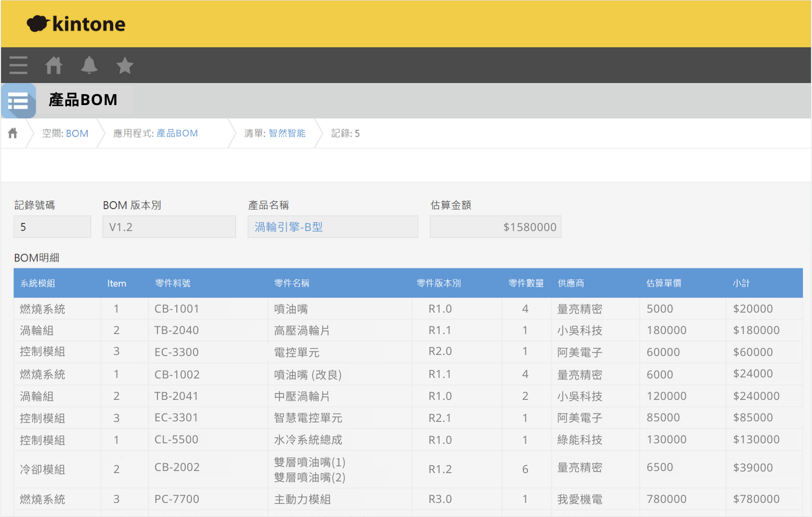Click the kintone logo
Viewport: 812px width, 517px height.
coord(76,24)
